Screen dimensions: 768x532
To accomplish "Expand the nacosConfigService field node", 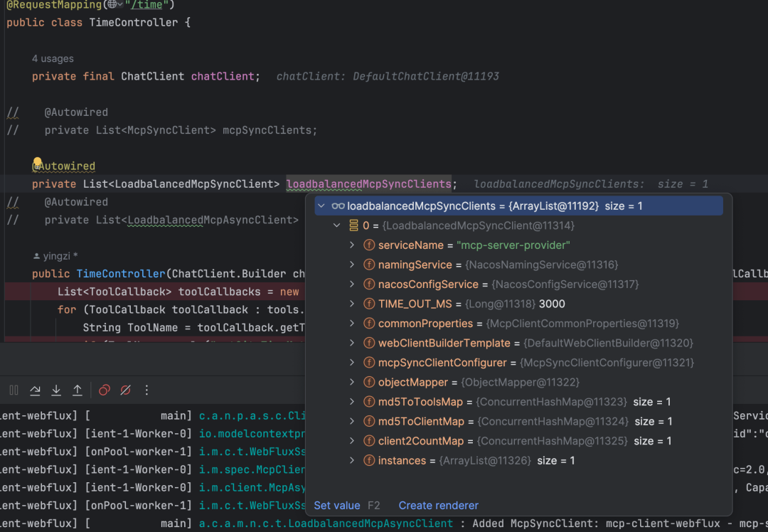I will (x=352, y=284).
